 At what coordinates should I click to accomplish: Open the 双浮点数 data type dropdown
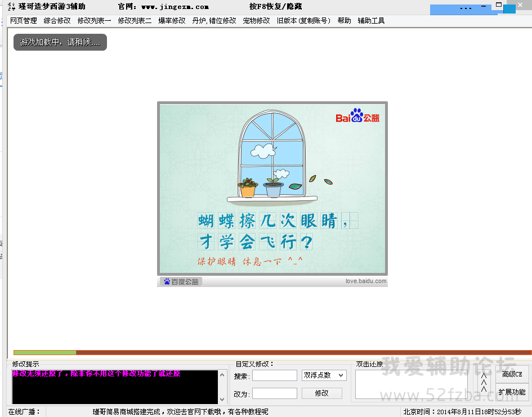coord(324,375)
